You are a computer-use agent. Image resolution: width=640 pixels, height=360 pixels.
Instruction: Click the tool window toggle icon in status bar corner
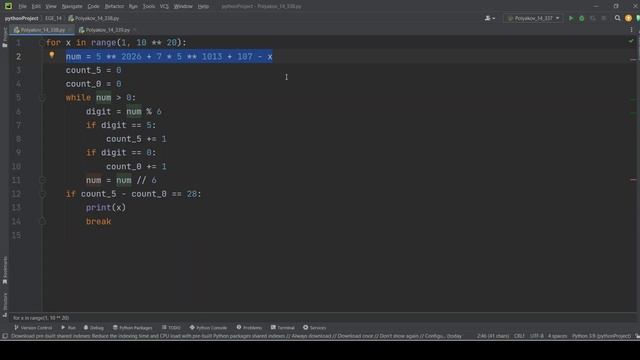5,336
